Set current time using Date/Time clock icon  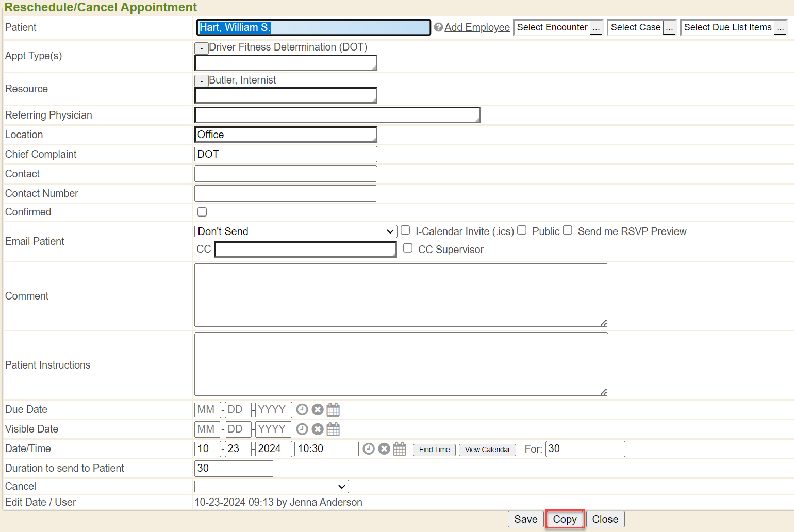click(x=368, y=449)
